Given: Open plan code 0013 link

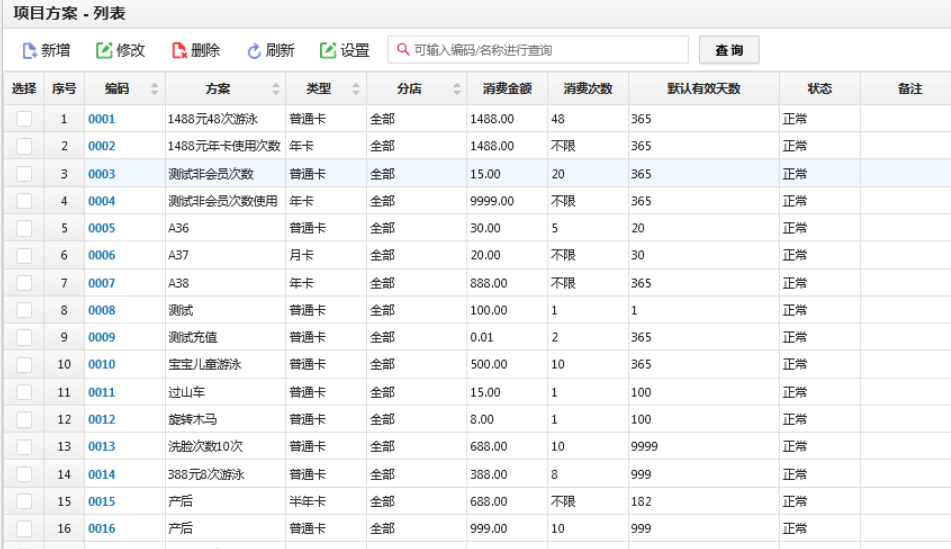Looking at the screenshot, I should (101, 446).
